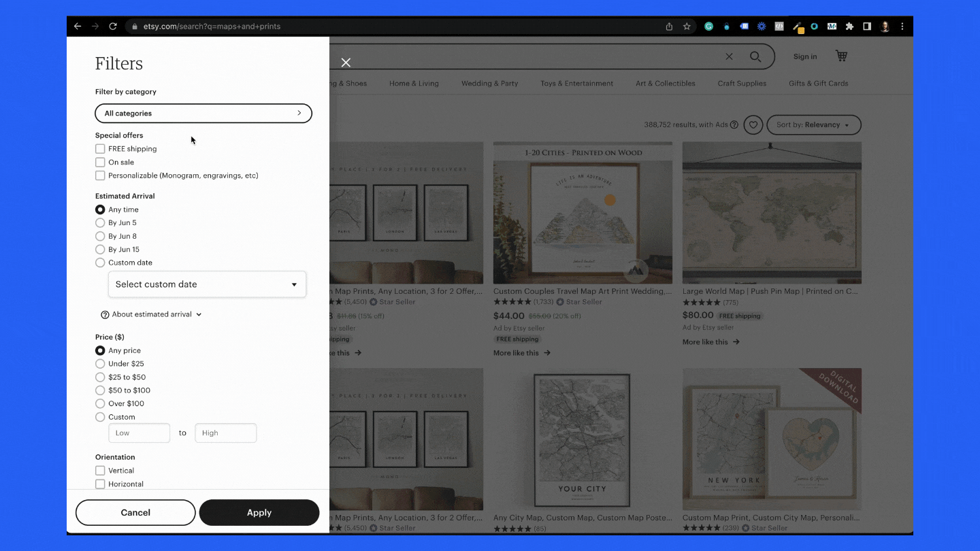Open the ads info question mark
This screenshot has width=980, height=551.
pos(734,124)
